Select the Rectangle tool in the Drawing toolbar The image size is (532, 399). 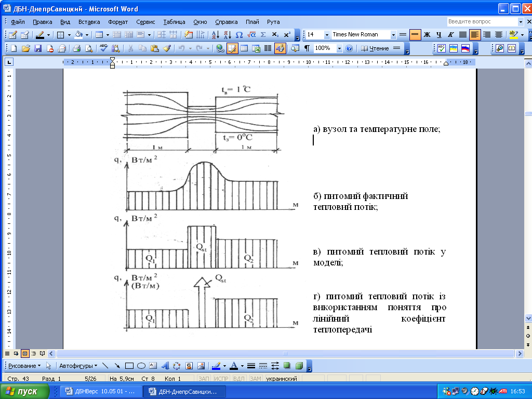click(x=130, y=365)
